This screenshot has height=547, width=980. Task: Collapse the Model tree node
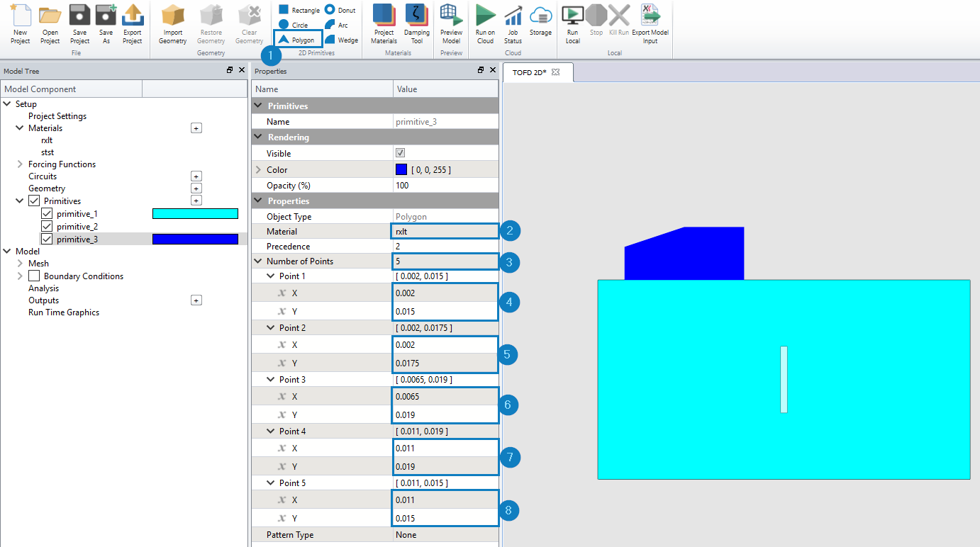8,252
